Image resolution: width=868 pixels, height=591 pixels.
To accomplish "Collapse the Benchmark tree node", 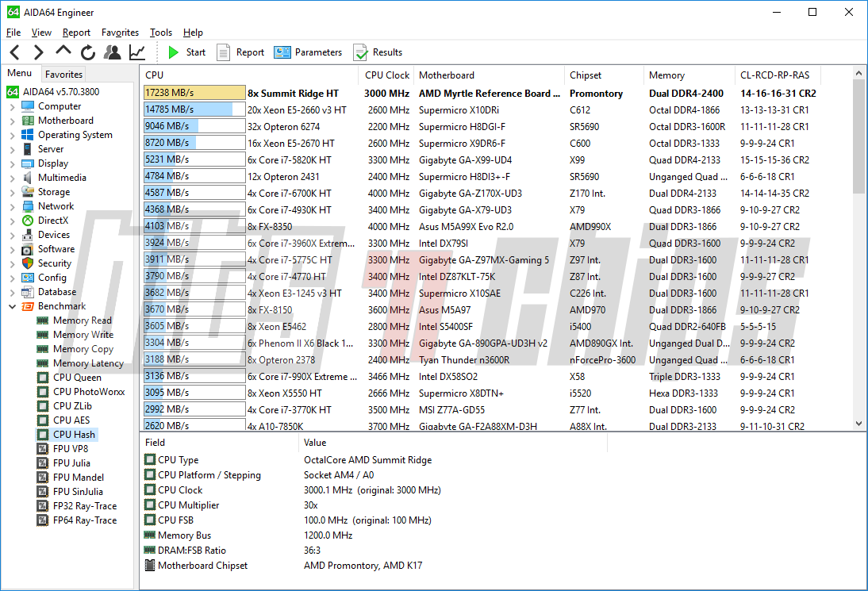I will [12, 306].
